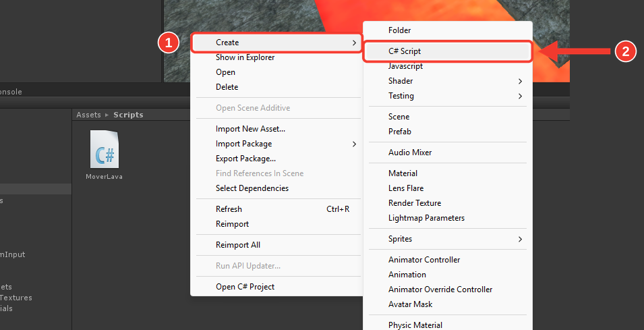Open the Testing submenu
The image size is (644, 330).
[448, 96]
